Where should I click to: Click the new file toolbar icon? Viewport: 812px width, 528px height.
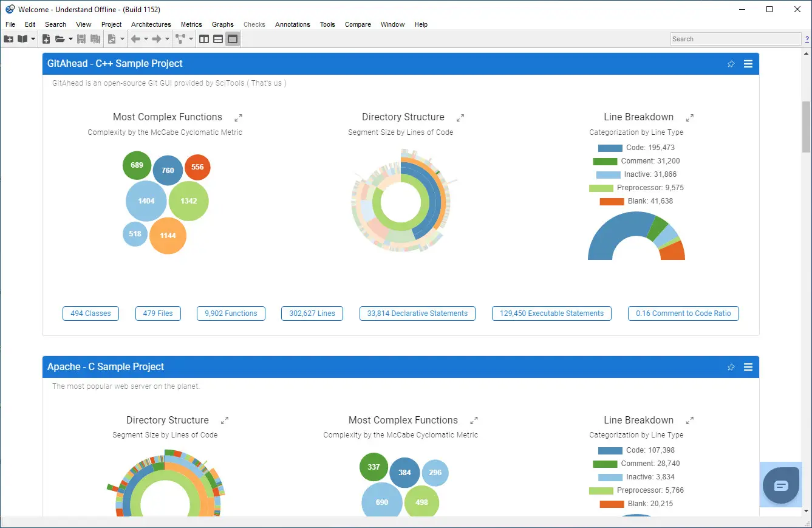tap(46, 39)
